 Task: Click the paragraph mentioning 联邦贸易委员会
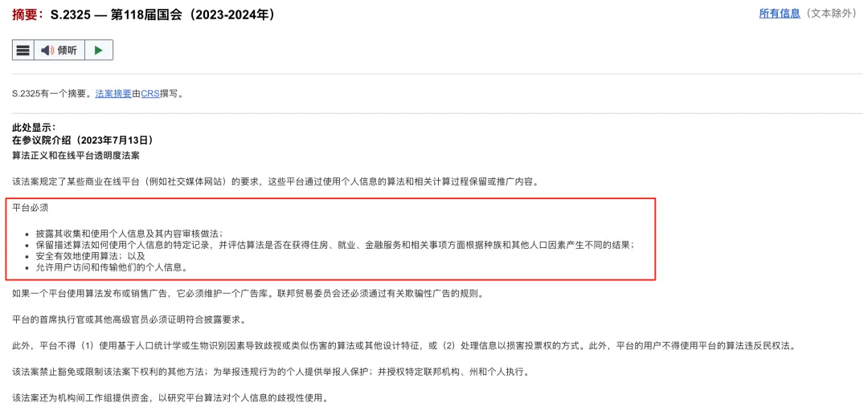tap(248, 294)
